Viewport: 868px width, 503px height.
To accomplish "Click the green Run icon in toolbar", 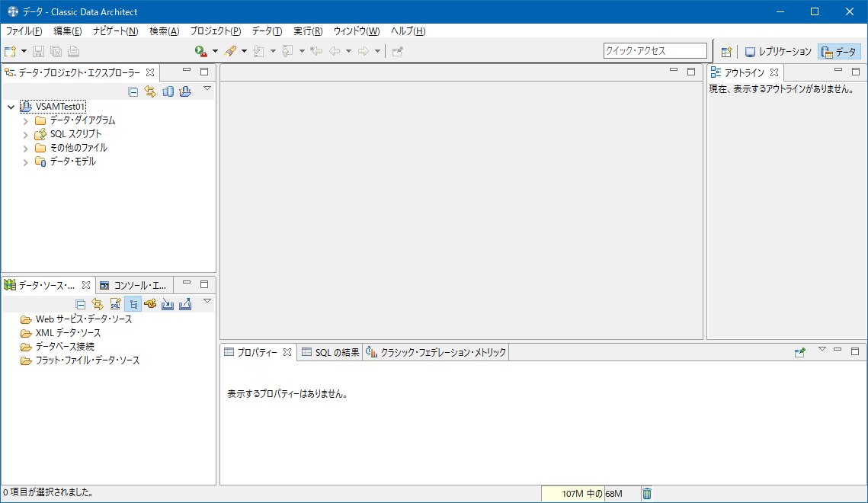I will click(201, 51).
